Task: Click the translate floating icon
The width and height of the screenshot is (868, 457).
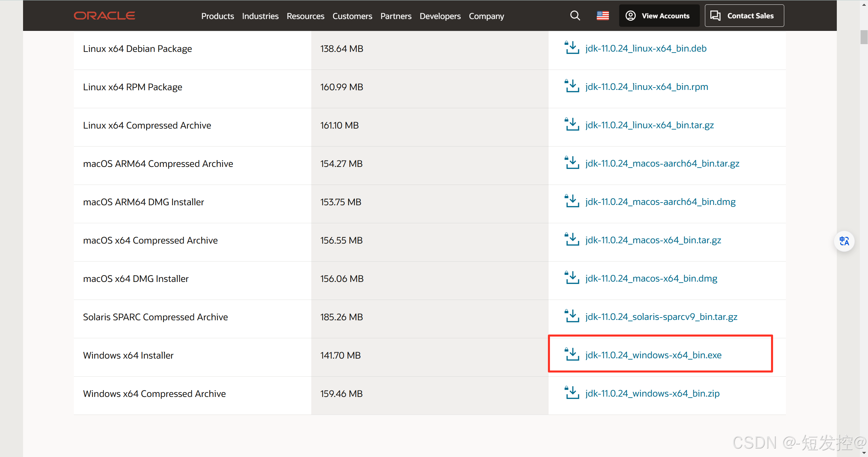Action: pyautogui.click(x=844, y=241)
